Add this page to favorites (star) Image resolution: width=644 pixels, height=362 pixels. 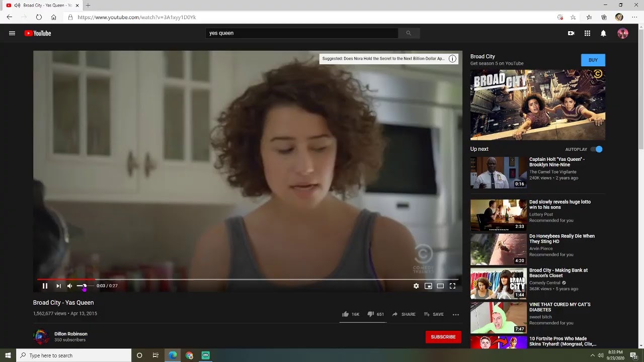click(x=573, y=17)
